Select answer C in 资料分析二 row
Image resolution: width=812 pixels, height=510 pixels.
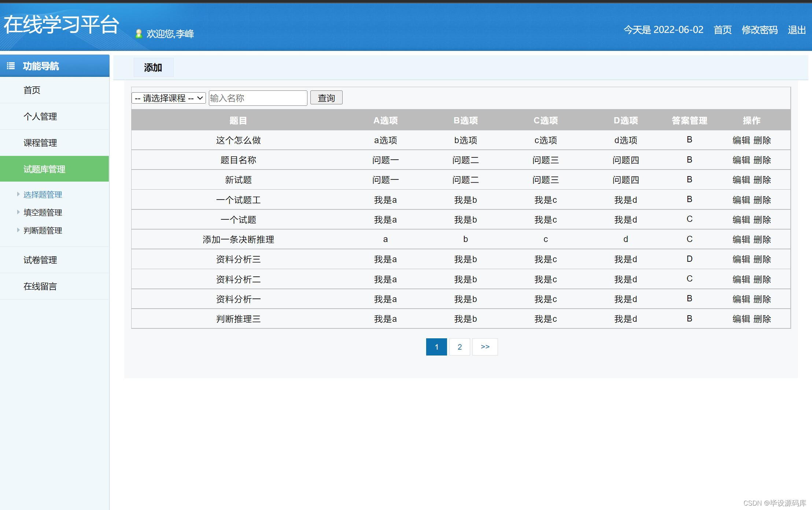(x=689, y=279)
